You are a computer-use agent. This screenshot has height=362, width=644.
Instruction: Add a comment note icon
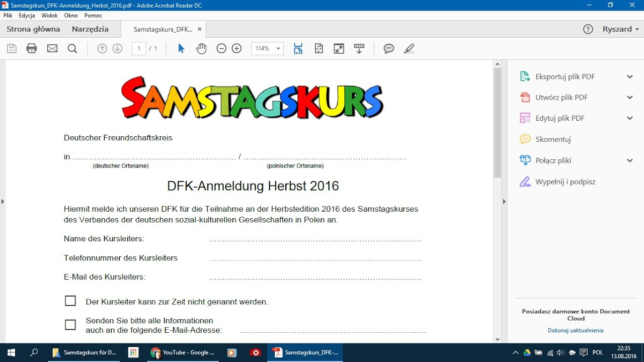click(389, 49)
